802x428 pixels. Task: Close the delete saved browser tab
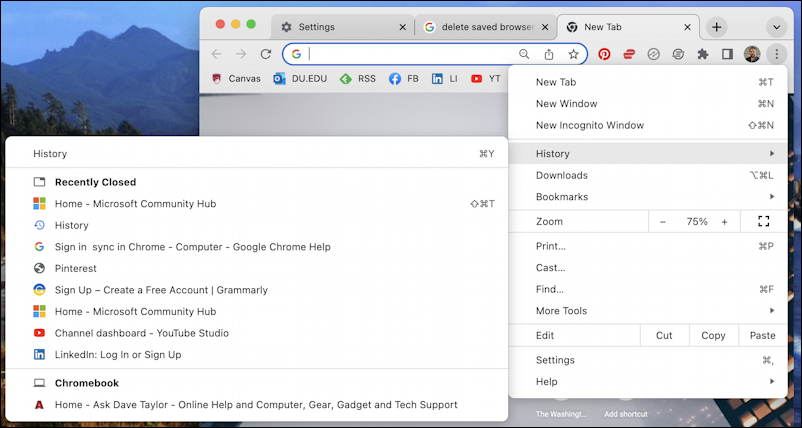point(545,27)
